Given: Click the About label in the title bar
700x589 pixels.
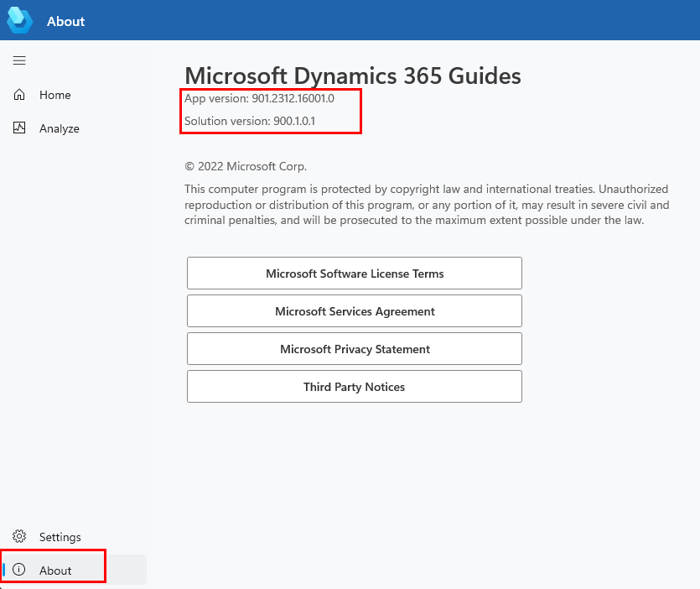Looking at the screenshot, I should (65, 21).
